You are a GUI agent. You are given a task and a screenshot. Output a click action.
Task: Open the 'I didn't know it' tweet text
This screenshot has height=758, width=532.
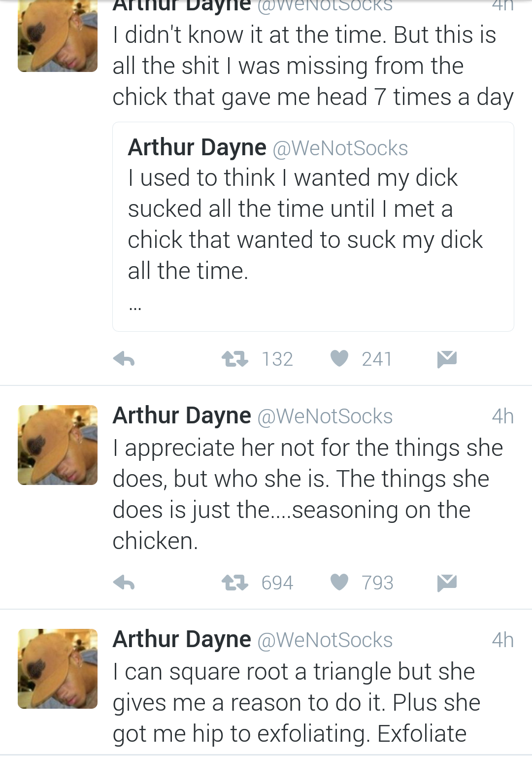313,66
